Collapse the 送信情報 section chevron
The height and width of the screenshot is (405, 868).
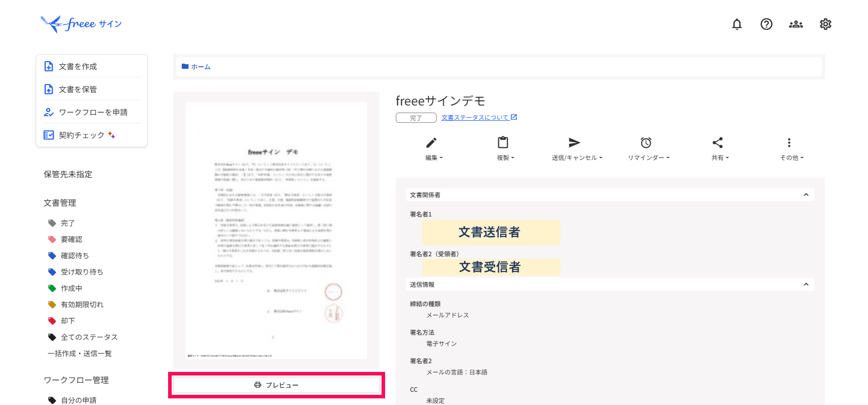pyautogui.click(x=806, y=284)
